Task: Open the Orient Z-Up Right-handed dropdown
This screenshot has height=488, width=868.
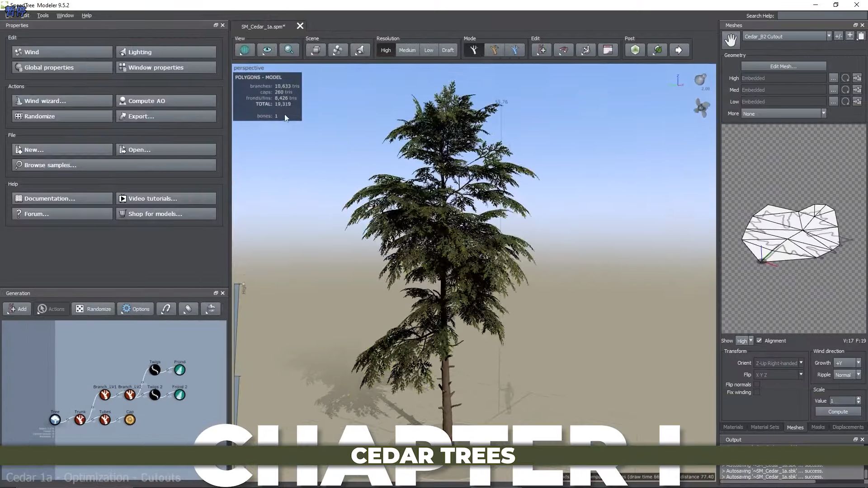Action: pyautogui.click(x=778, y=363)
